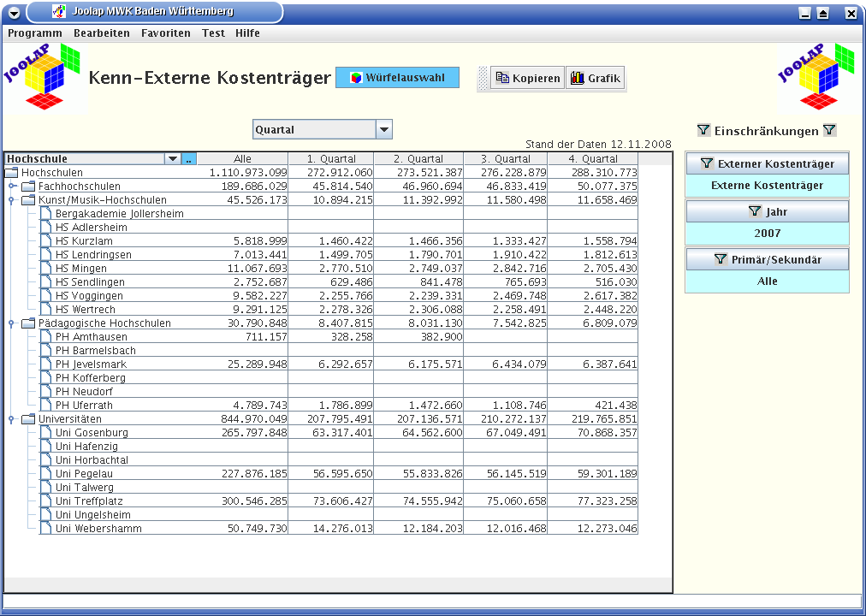Screen dimensions: 866x616
Task: Click the small blue button beside Hochschule header
Action: (x=189, y=159)
